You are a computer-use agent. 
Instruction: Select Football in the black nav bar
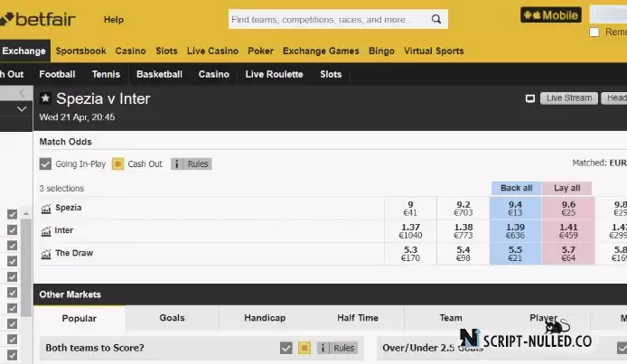[x=57, y=74]
